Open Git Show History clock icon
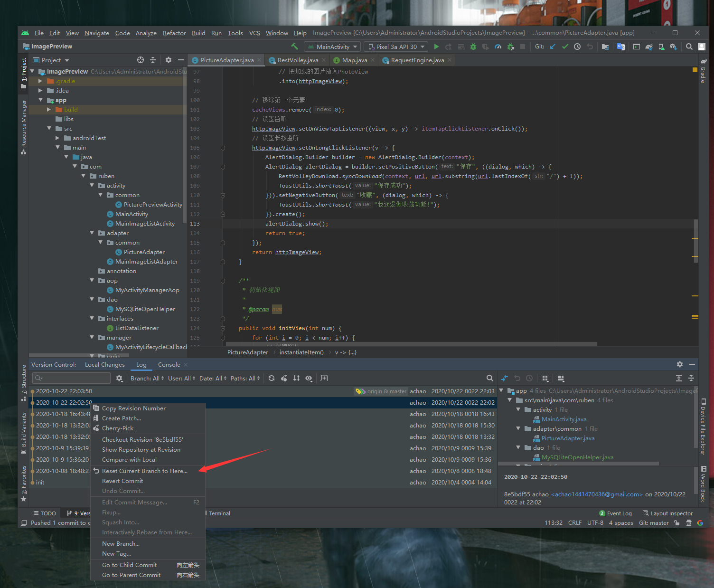Image resolution: width=714 pixels, height=588 pixels. [x=577, y=47]
